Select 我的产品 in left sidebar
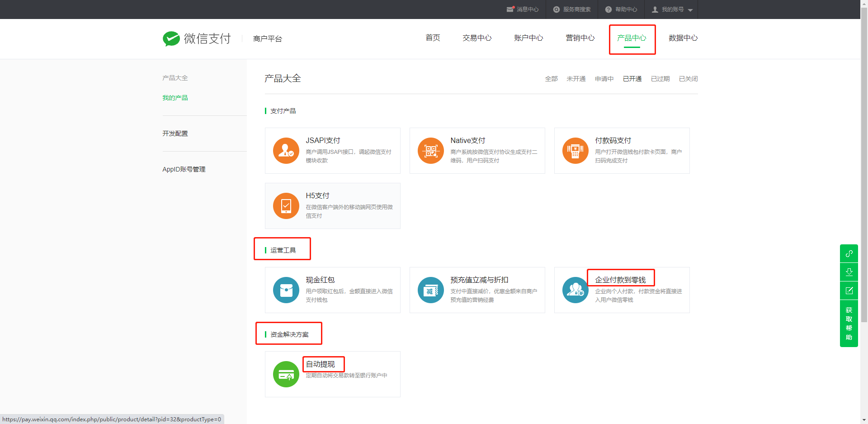The height and width of the screenshot is (424, 868). [x=175, y=98]
